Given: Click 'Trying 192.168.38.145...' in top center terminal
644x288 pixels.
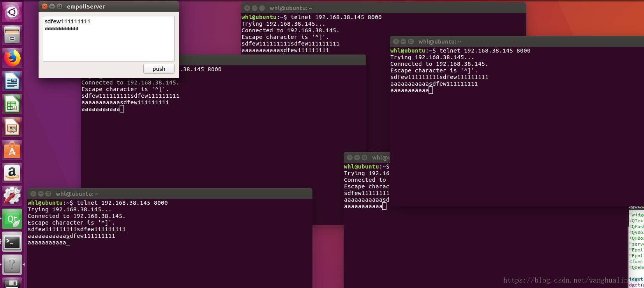Looking at the screenshot, I should [283, 24].
